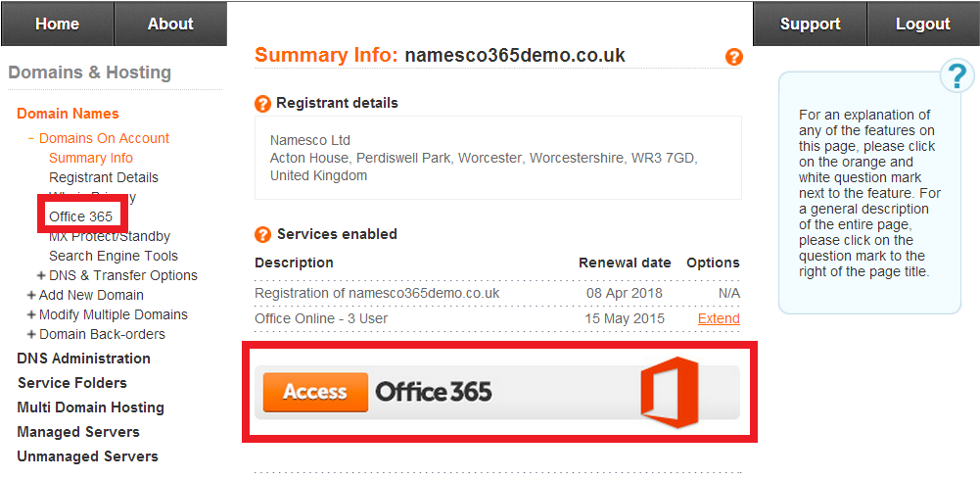
Task: Open Office 365 in the sidebar
Action: [81, 217]
